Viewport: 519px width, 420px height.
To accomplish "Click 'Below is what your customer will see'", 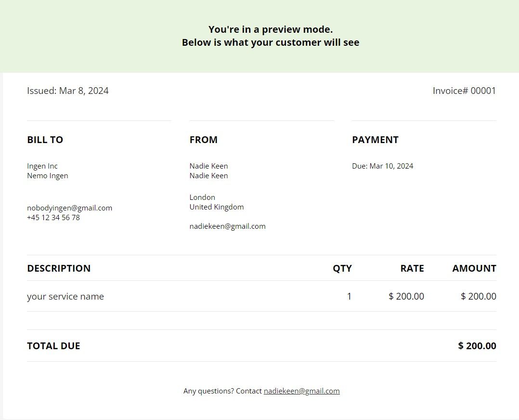I will tap(271, 43).
